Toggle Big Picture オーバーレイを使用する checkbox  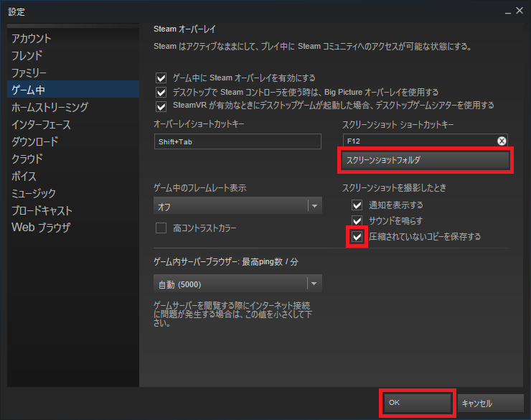tap(161, 92)
